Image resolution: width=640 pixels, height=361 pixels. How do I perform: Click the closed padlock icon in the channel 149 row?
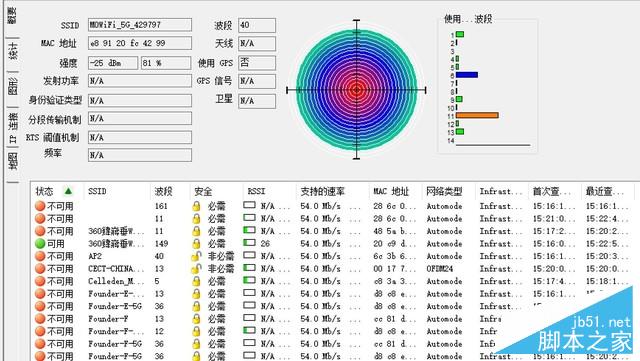(x=196, y=244)
